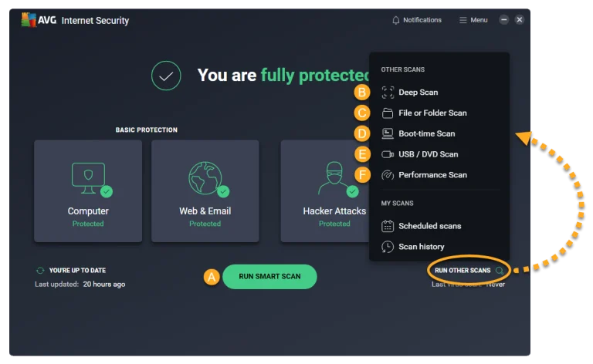Image resolution: width=593 pixels, height=364 pixels.
Task: Click Run Smart Scan button
Action: point(269,276)
